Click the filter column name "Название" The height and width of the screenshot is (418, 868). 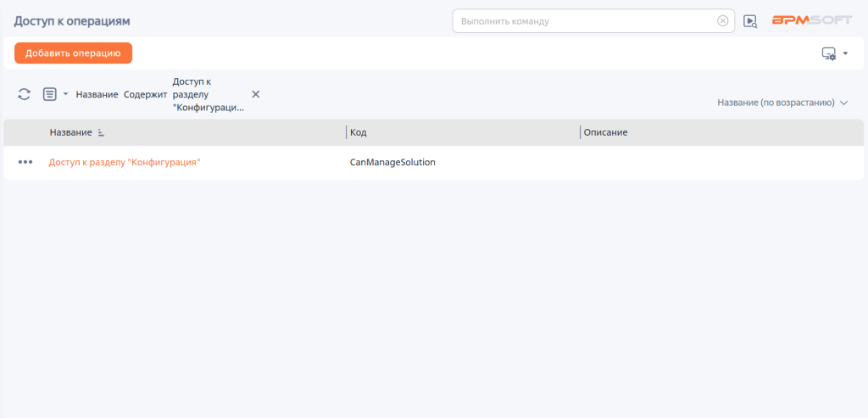[97, 94]
